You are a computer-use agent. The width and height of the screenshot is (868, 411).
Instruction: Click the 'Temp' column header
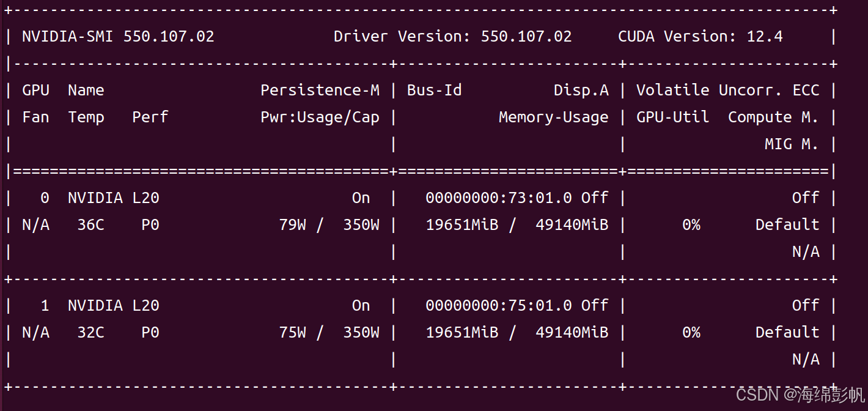[x=86, y=117]
